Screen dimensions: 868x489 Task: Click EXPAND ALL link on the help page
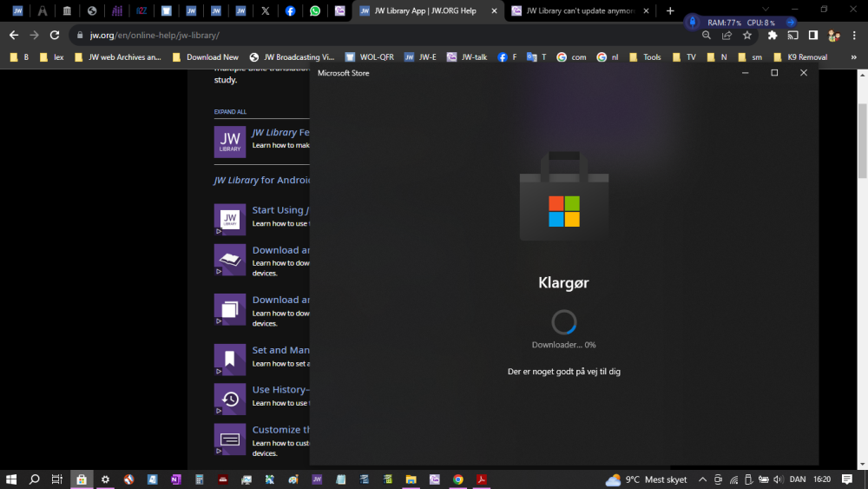tap(230, 112)
